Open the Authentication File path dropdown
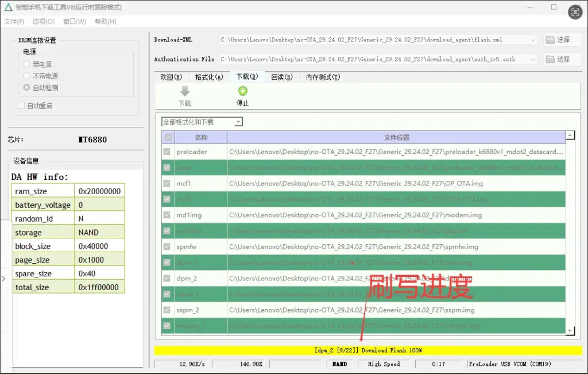Image resolution: width=588 pixels, height=374 pixels. tap(533, 59)
